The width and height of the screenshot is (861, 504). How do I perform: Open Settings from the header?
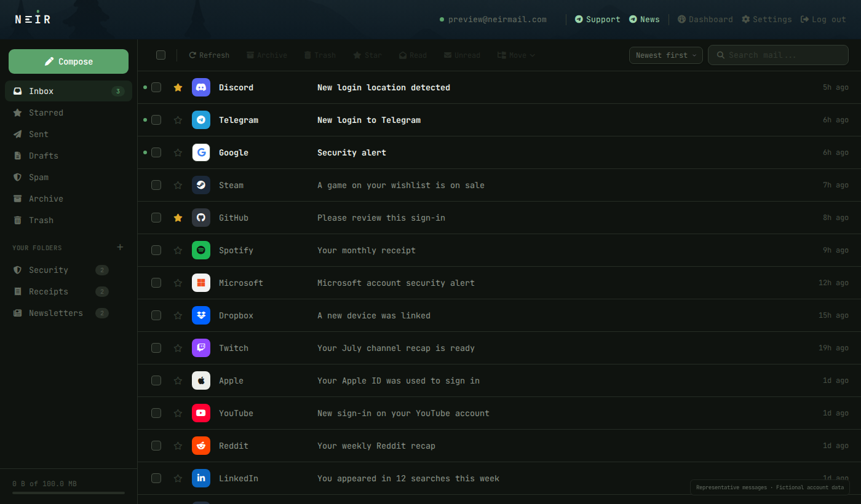pos(766,19)
